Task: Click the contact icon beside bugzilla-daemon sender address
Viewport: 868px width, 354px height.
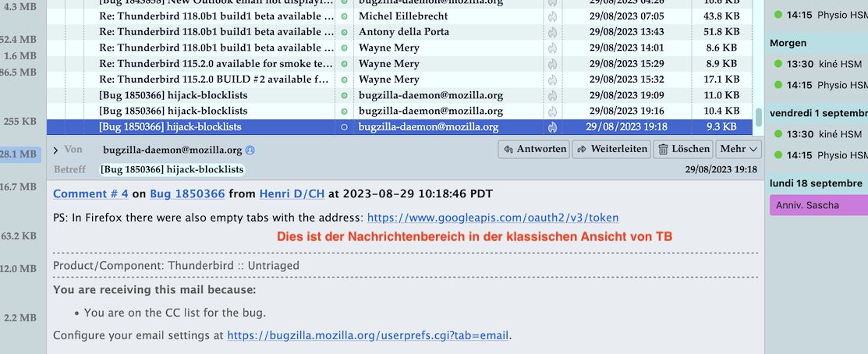Action: point(250,150)
